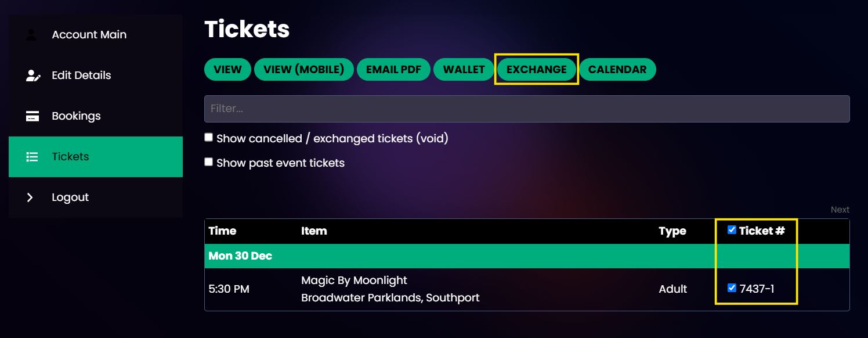Tick the Show past event tickets checkbox

coord(209,162)
